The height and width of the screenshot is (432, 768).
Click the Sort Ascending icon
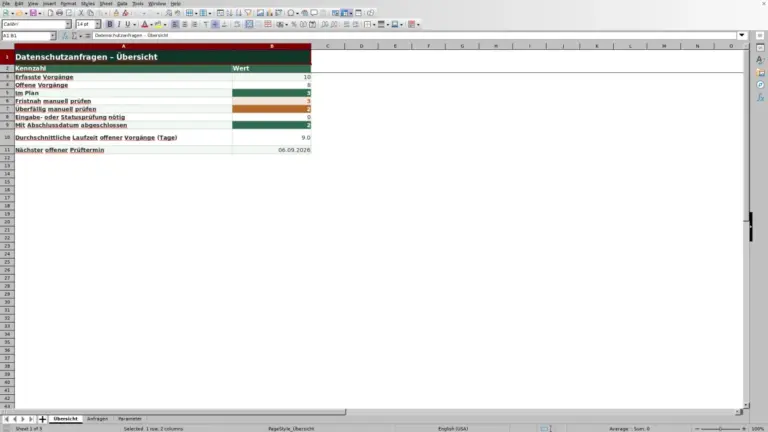click(229, 13)
